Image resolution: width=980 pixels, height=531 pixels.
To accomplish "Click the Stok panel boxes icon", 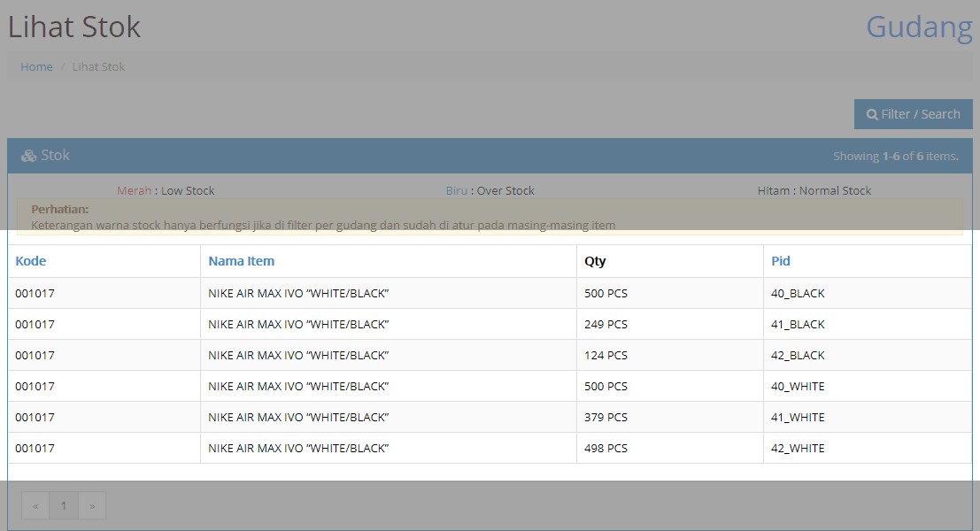I will point(28,156).
